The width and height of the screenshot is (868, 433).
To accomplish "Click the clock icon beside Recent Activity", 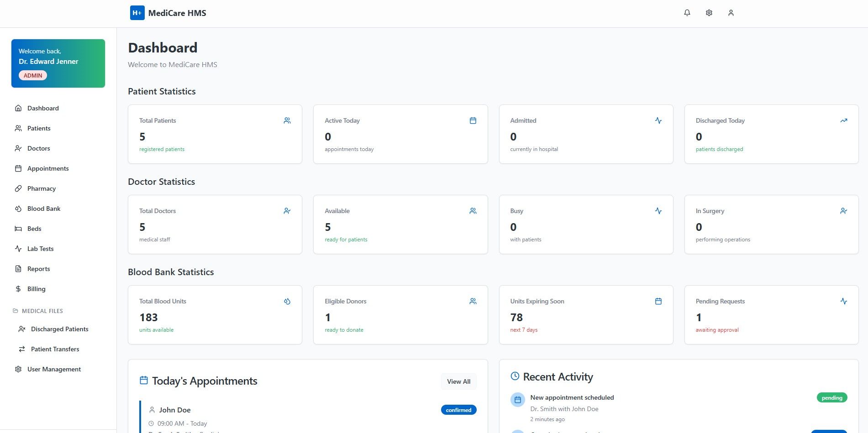I will (x=515, y=376).
